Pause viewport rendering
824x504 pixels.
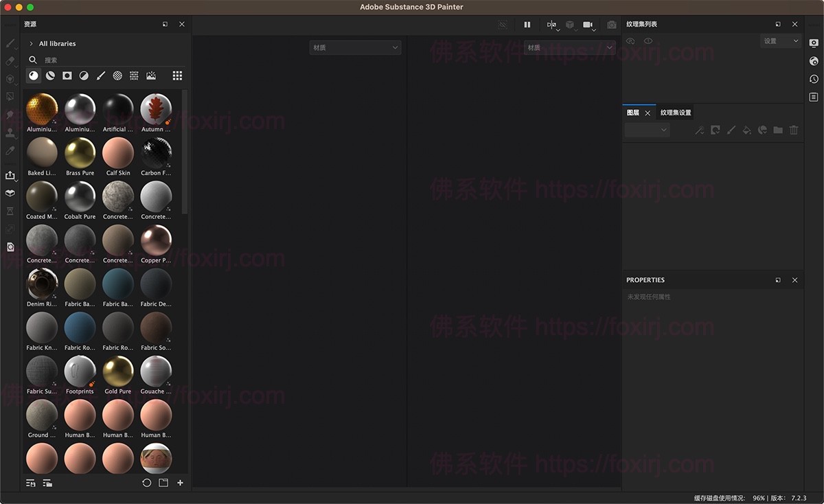tap(527, 25)
